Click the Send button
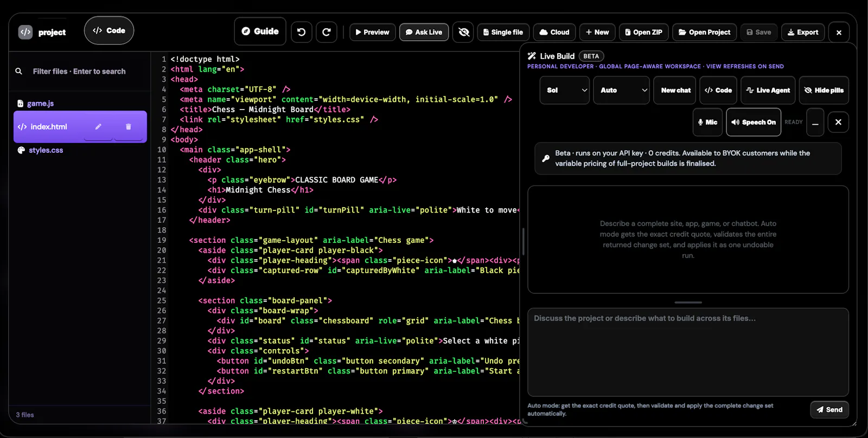Image resolution: width=868 pixels, height=438 pixels. point(829,410)
